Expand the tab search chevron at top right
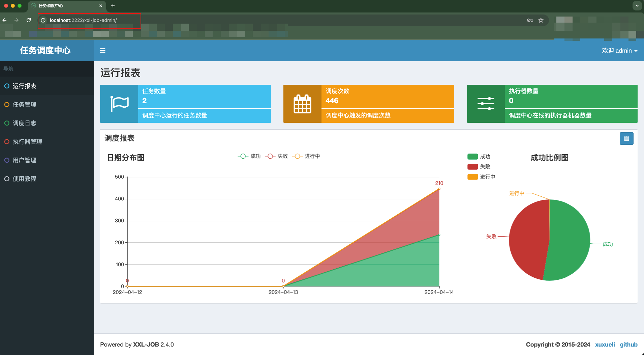644x355 pixels. pyautogui.click(x=637, y=6)
